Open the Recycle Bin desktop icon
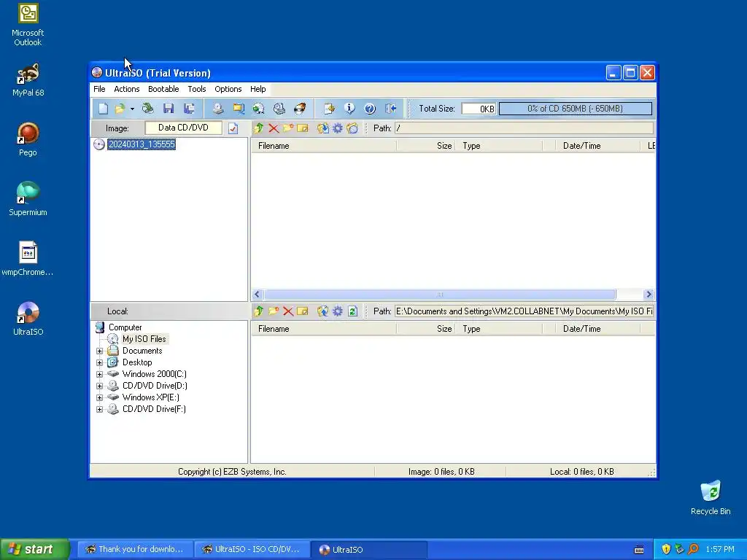The image size is (747, 560). tap(711, 498)
